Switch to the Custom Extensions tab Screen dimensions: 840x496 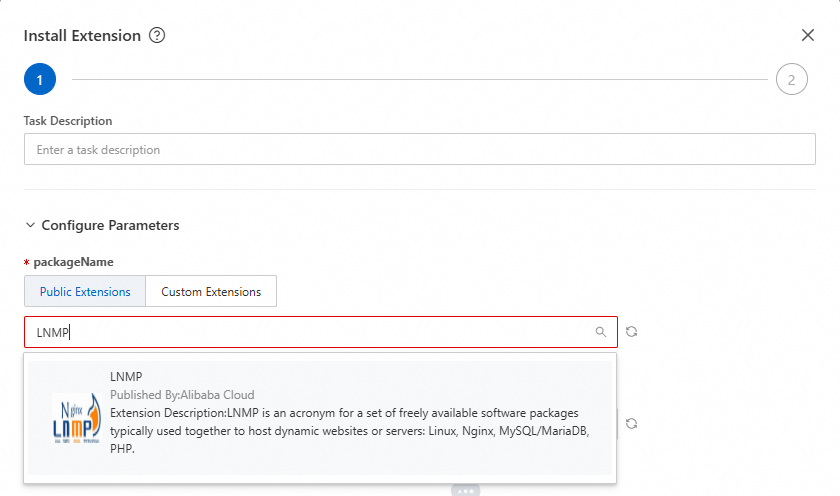tap(211, 291)
